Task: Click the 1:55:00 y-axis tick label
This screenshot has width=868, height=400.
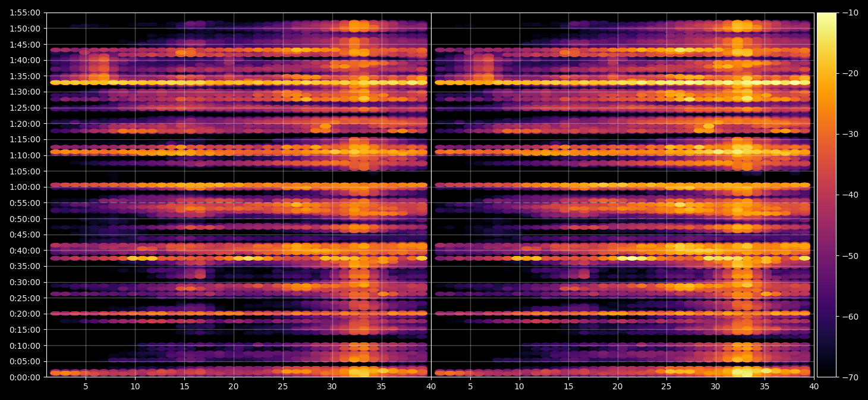Action: point(25,12)
